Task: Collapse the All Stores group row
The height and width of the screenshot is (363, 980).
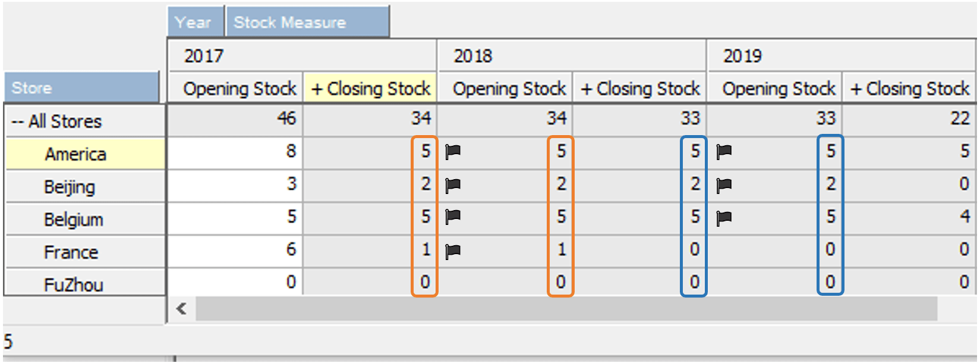Action: tap(17, 121)
